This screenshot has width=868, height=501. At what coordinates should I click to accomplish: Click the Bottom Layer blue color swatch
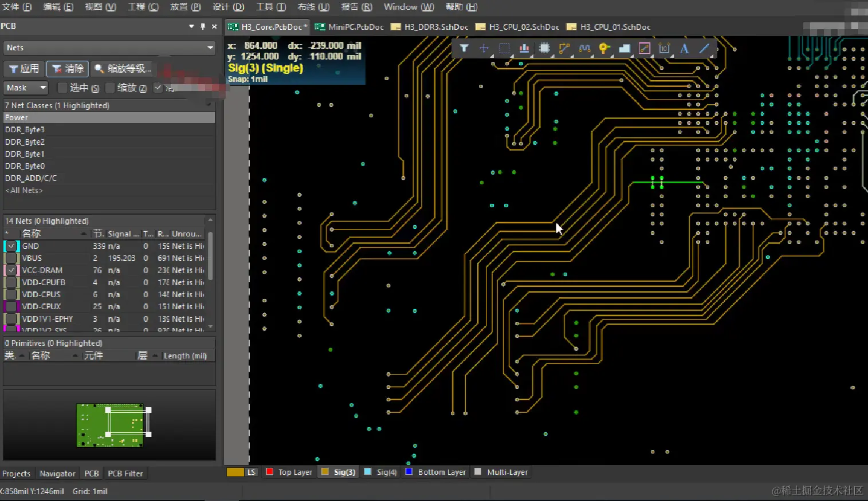pyautogui.click(x=409, y=472)
